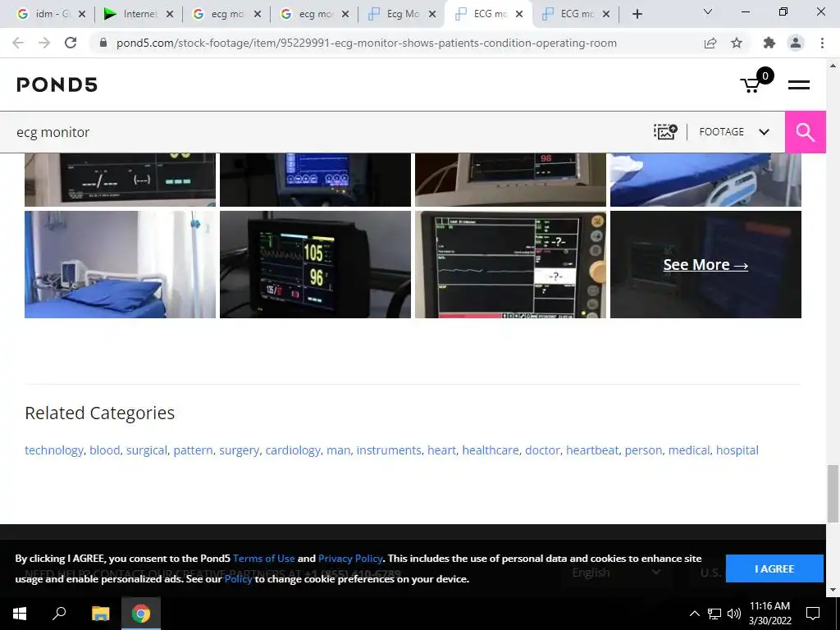
Task: Open the monitor showing 105 and 96 thumbnail
Action: click(x=315, y=265)
